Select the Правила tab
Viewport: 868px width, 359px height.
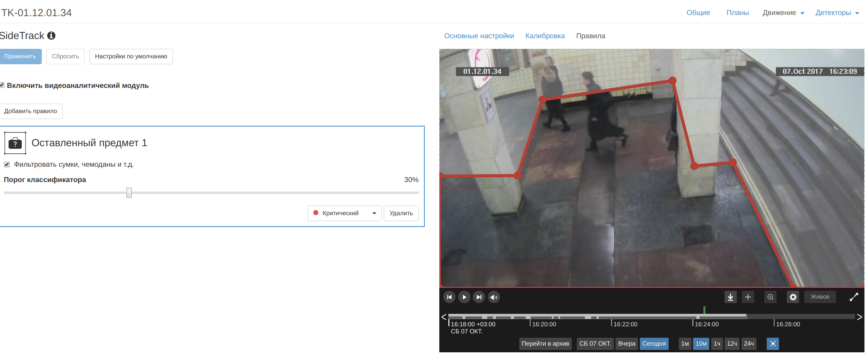(x=591, y=36)
